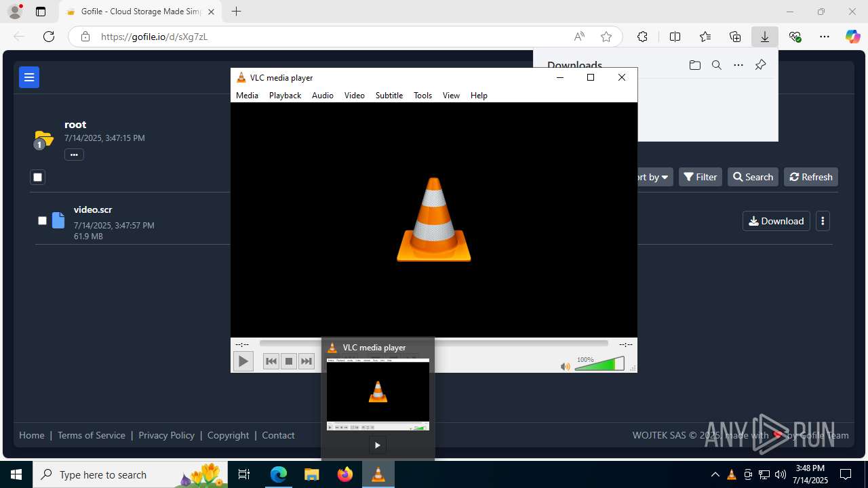Open Edge Favorites list

tap(705, 37)
